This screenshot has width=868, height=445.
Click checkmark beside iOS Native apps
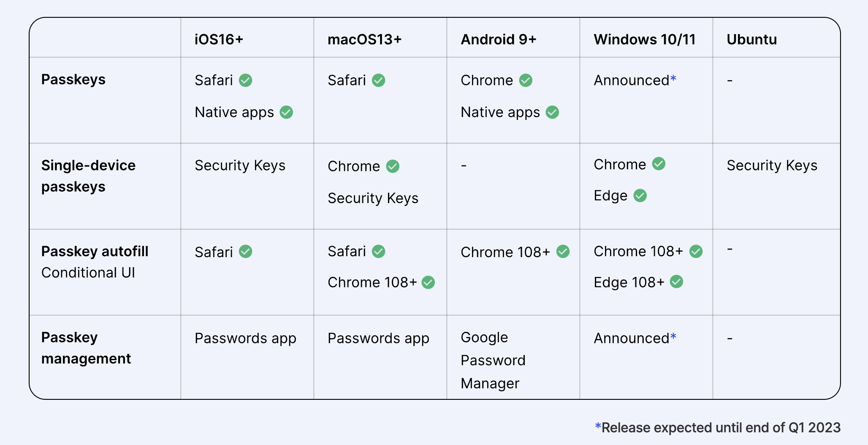coord(286,112)
